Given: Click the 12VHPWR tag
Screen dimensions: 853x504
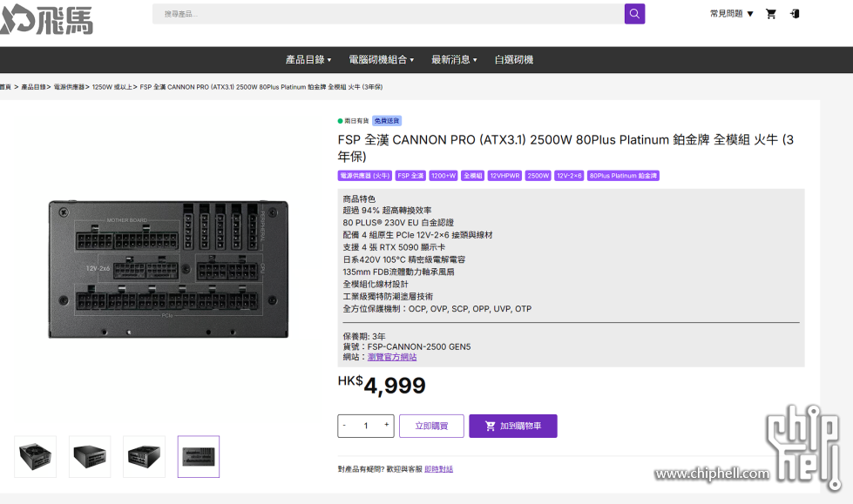Looking at the screenshot, I should click(x=504, y=176).
